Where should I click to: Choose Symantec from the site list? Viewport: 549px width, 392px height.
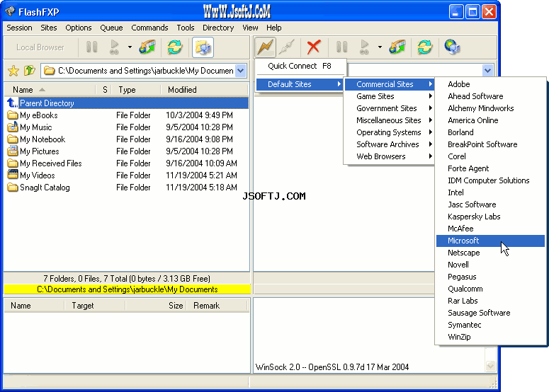coord(490,325)
